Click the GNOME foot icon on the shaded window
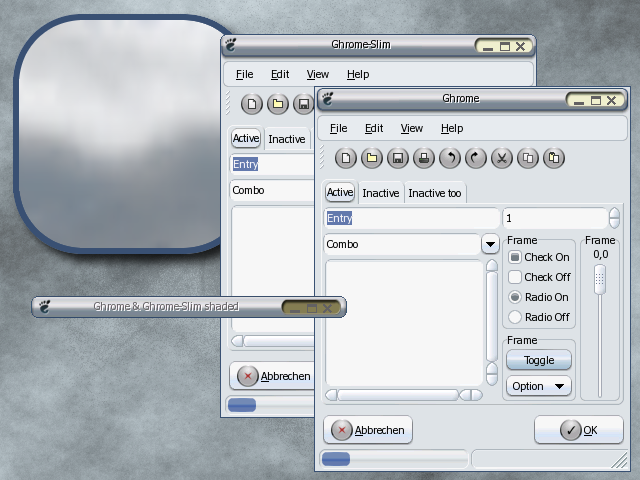The width and height of the screenshot is (640, 480). click(x=44, y=307)
